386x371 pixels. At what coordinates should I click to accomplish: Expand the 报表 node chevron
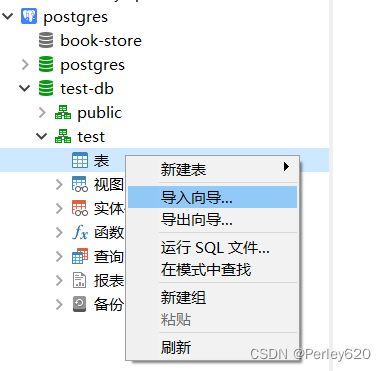pos(59,280)
